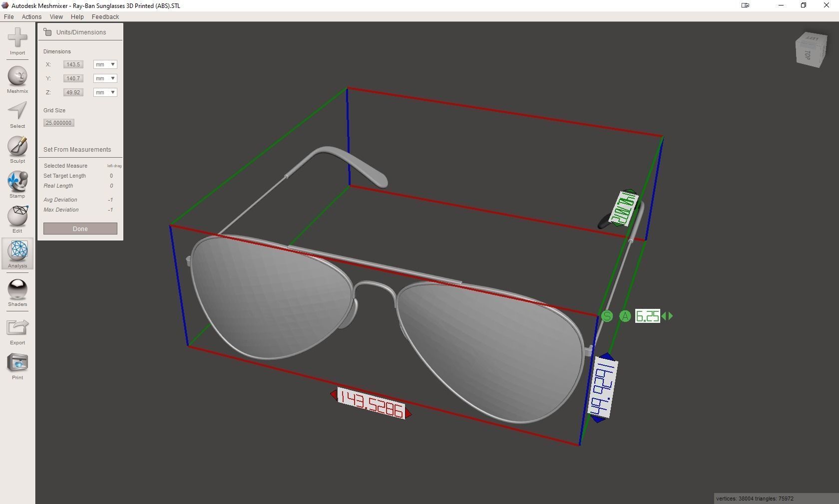Click the green left arrow next to 6.25

click(664, 316)
